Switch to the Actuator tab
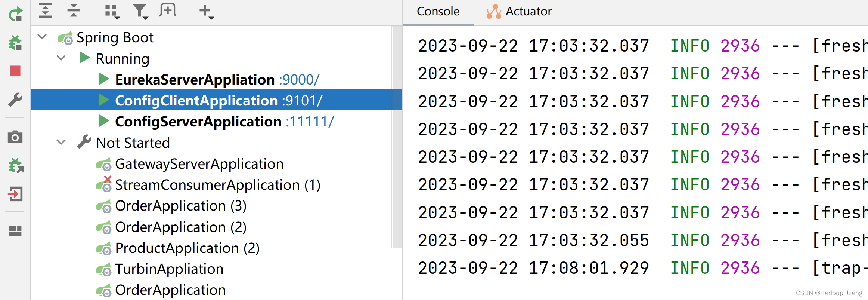868x300 pixels. point(528,11)
